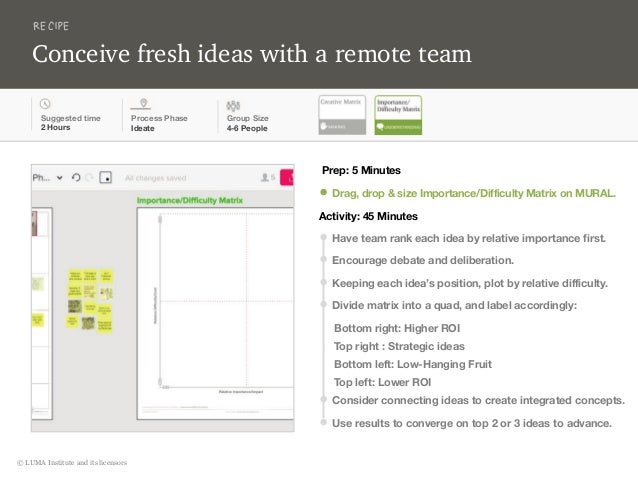Click the Prep: 5 Minutes heading
Viewport: 638px width, 479px height.
(x=361, y=170)
